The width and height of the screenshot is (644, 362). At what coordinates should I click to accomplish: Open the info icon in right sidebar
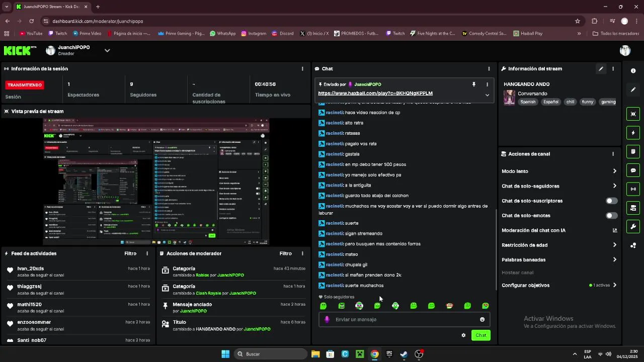click(633, 71)
